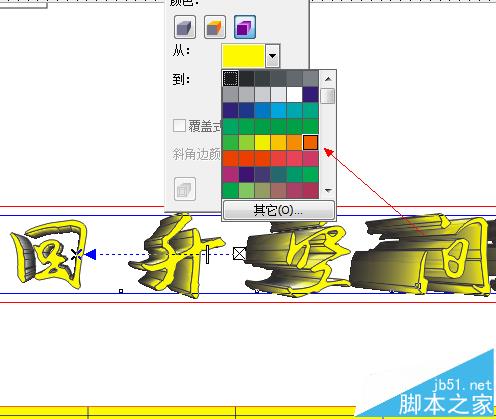Pick the highlighted orange swatch
The image size is (496, 419).
coord(310,142)
